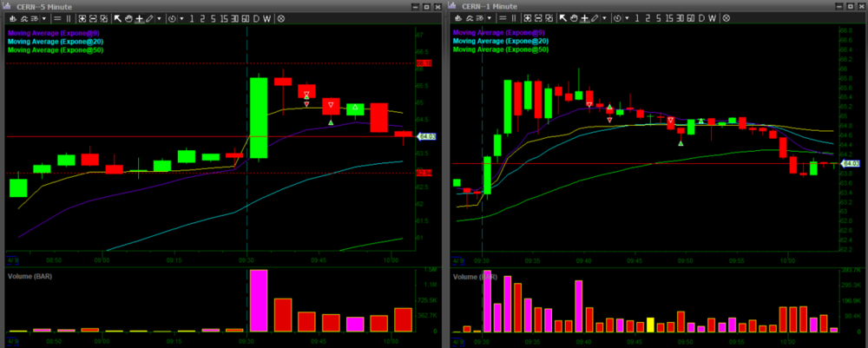The width and height of the screenshot is (868, 348).
Task: Click the circled X icon in 5 Minute toolbar
Action: point(281,18)
